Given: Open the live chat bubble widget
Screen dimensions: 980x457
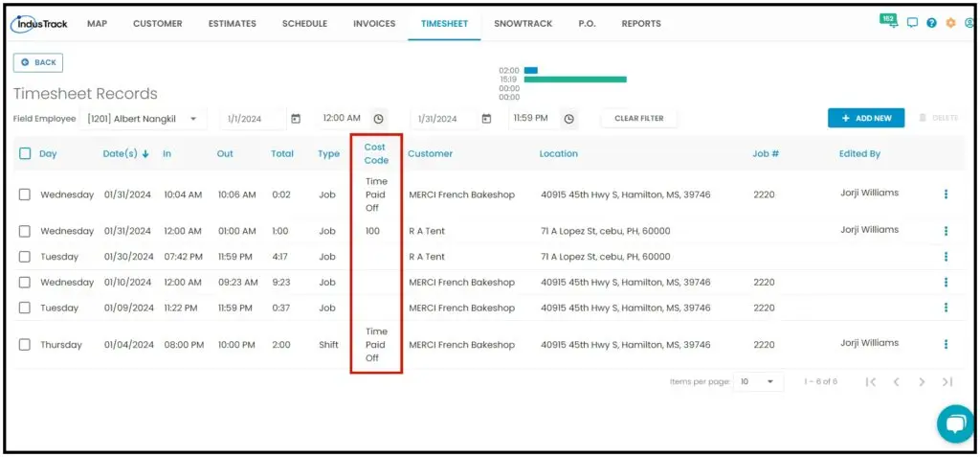Looking at the screenshot, I should coord(956,423).
